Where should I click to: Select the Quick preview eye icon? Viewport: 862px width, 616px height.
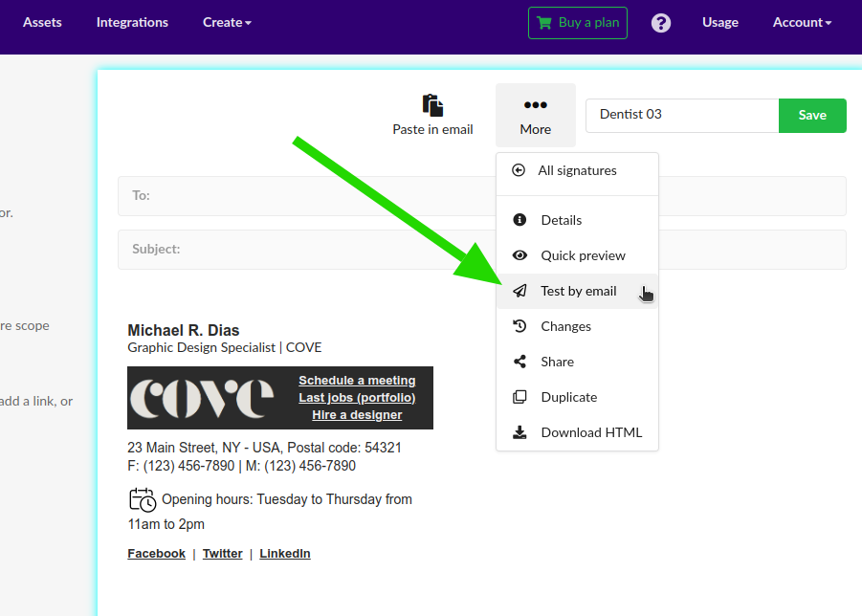point(518,255)
